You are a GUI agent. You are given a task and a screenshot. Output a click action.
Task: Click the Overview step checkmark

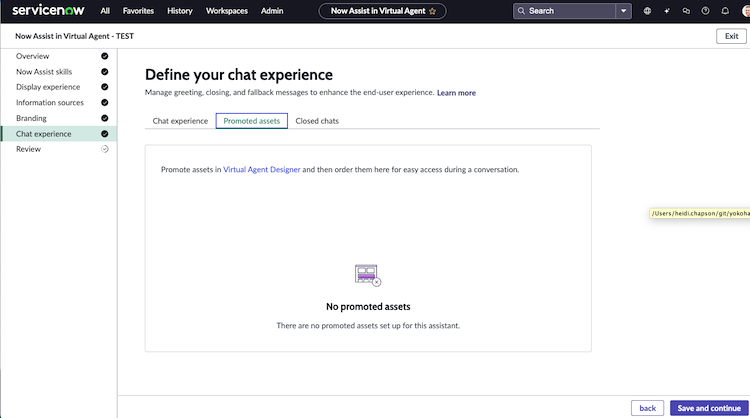point(104,56)
